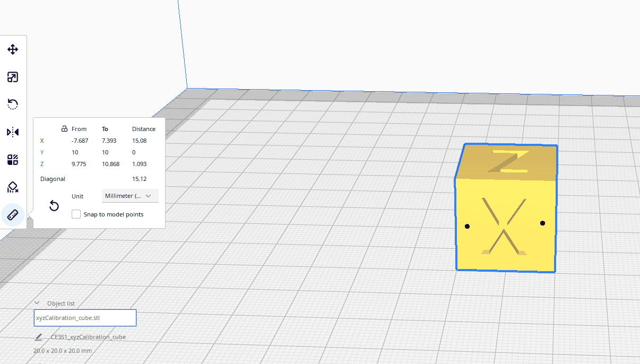640x364 pixels.
Task: Click the Diagonal value 15.12
Action: coord(139,179)
